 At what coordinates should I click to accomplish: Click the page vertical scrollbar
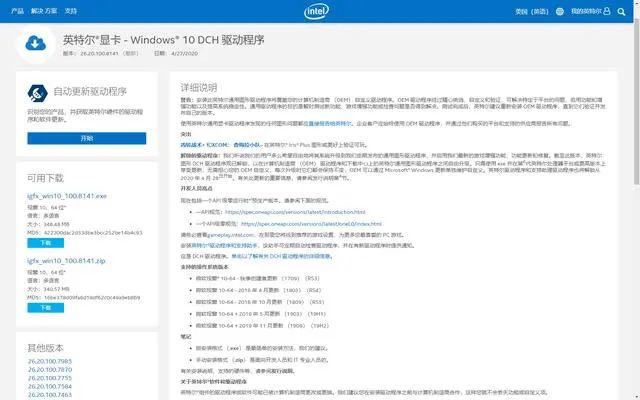pos(637,102)
